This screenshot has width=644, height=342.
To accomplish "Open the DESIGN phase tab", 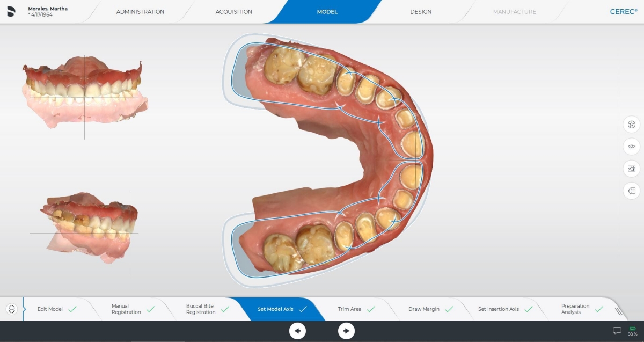I will (421, 12).
